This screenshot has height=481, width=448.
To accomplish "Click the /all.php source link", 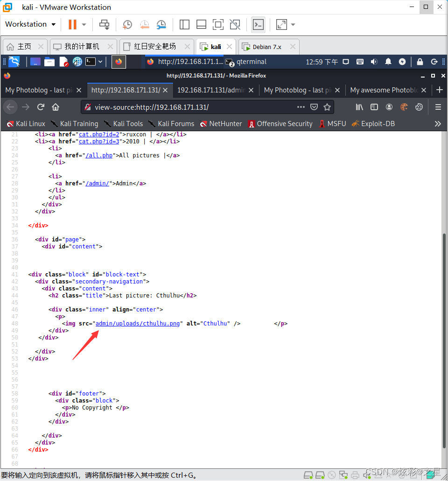I will coord(99,156).
